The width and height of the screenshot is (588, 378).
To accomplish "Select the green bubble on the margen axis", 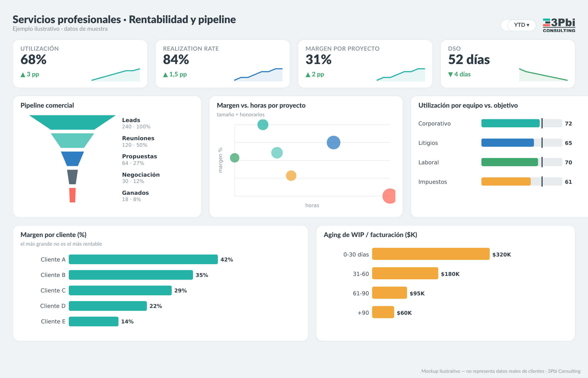I will pos(235,158).
